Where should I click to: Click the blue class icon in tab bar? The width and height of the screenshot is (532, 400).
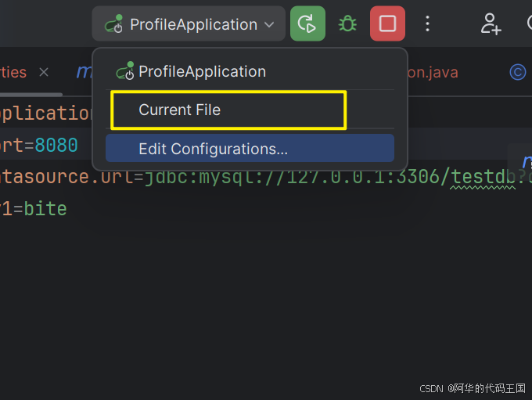pos(517,72)
